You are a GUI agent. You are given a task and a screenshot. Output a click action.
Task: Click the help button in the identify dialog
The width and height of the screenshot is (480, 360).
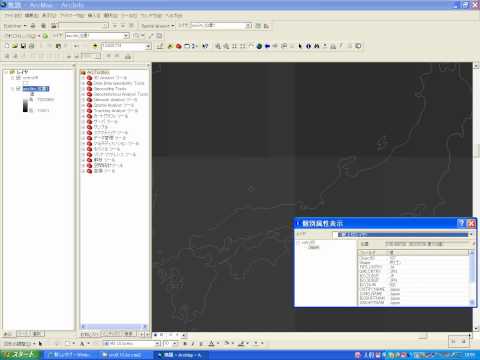(x=461, y=223)
